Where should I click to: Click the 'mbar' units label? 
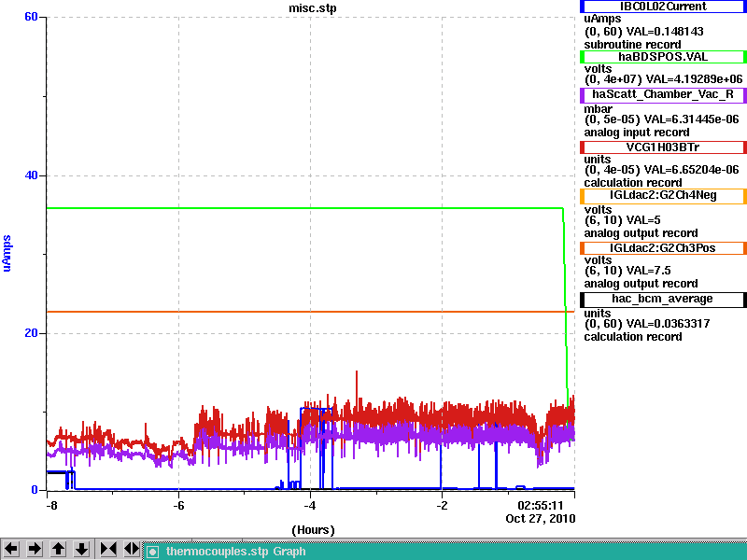click(x=599, y=109)
